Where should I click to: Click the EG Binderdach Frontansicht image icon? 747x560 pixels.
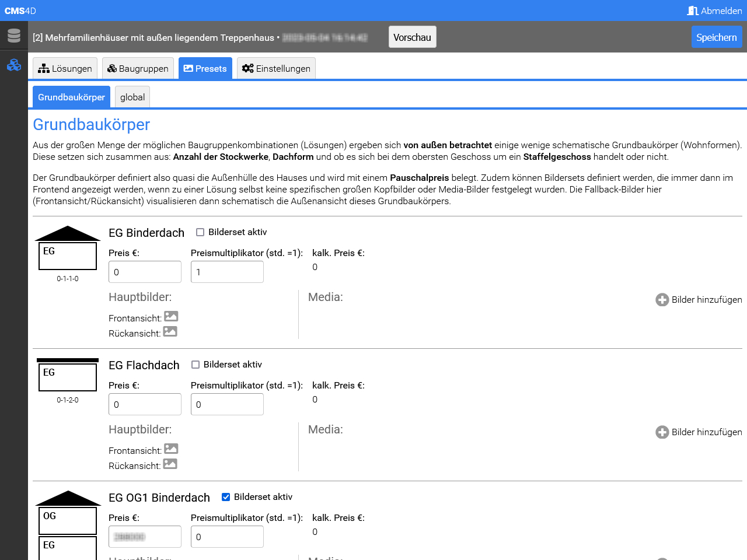tap(171, 316)
